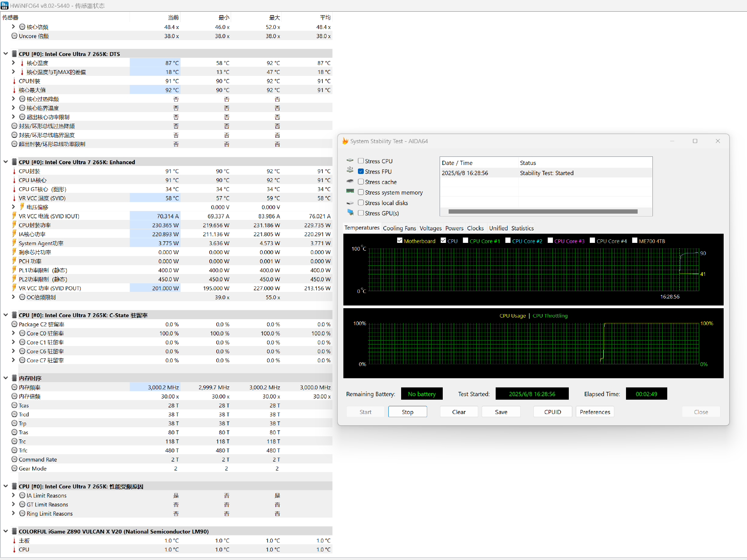Toggle CPU Core #1 temperature graph checkbox

(x=465, y=241)
